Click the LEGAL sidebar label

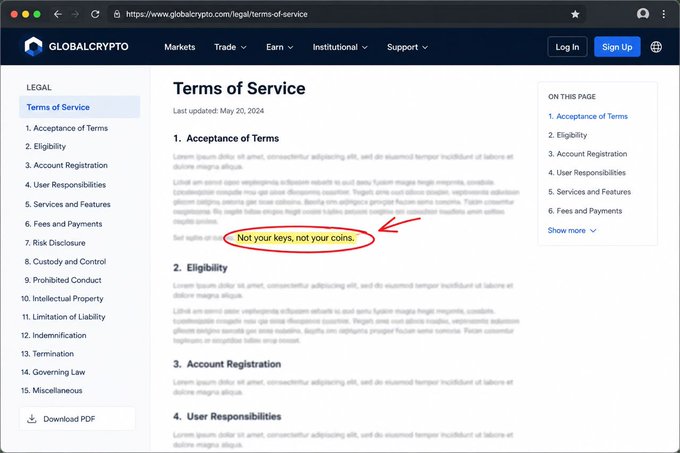[x=39, y=88]
